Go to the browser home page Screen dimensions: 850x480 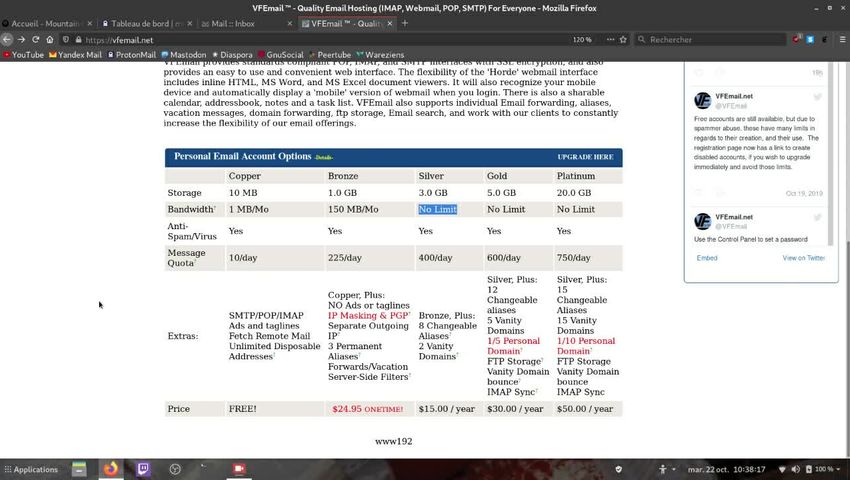[x=50, y=40]
